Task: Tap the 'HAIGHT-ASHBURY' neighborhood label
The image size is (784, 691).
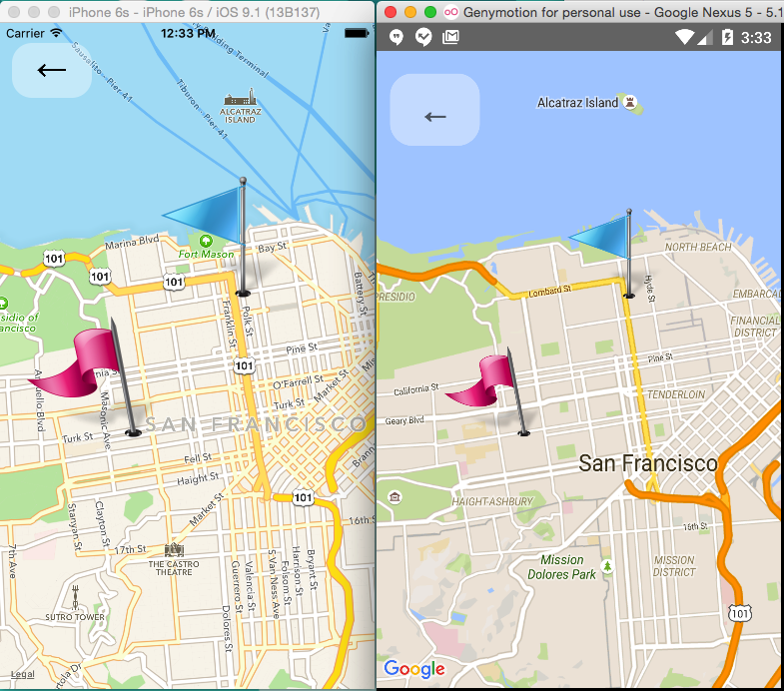Action: [492, 501]
